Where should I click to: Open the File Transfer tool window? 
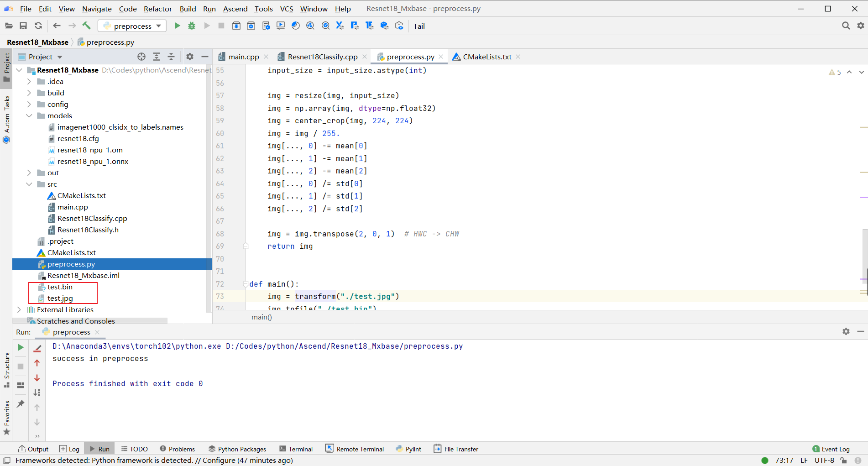pyautogui.click(x=455, y=449)
